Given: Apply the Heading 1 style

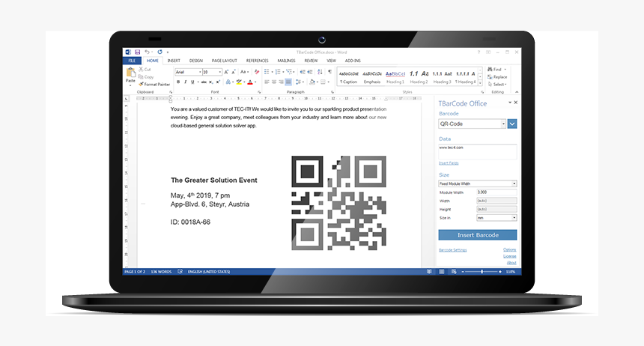Looking at the screenshot, I should coord(395,77).
